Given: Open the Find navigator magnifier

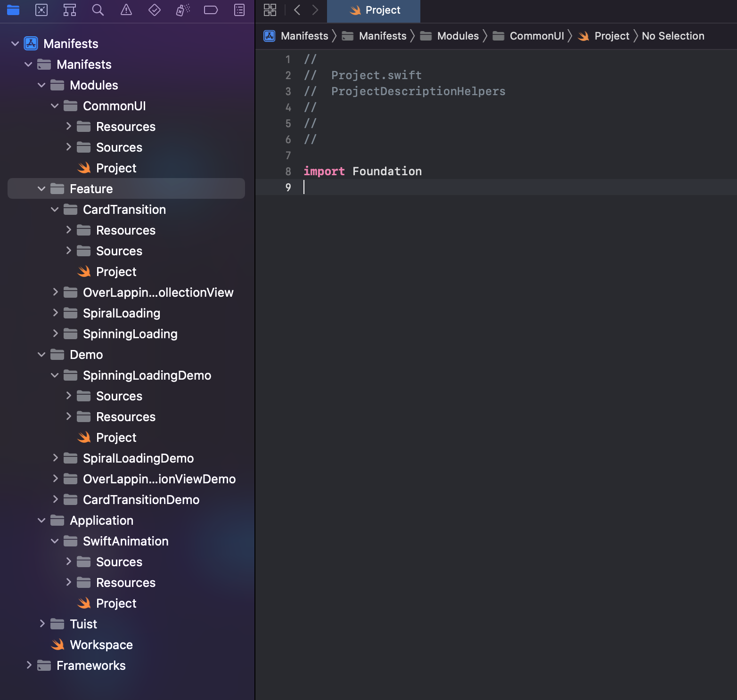Looking at the screenshot, I should click(98, 10).
